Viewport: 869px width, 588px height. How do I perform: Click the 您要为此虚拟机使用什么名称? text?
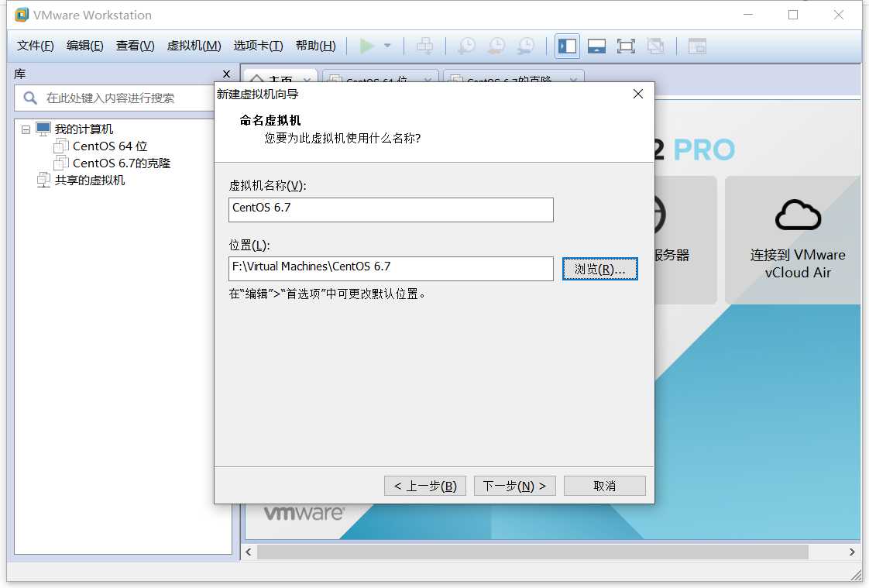(x=342, y=138)
